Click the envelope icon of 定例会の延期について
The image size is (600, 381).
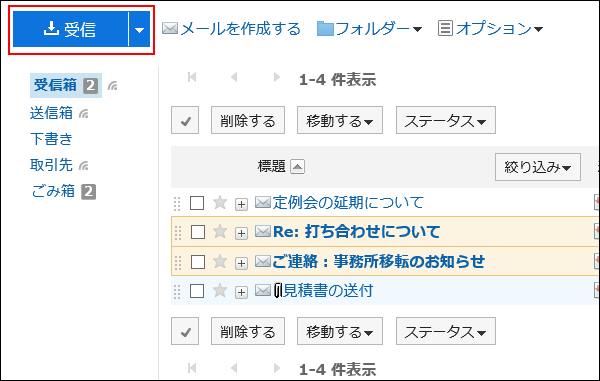(263, 202)
